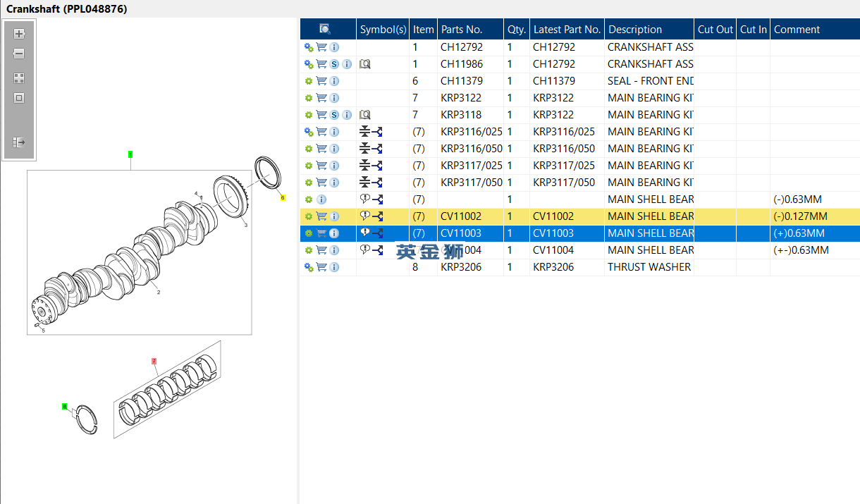The height and width of the screenshot is (504, 860).
Task: Click the search icon in table header
Action: point(325,29)
